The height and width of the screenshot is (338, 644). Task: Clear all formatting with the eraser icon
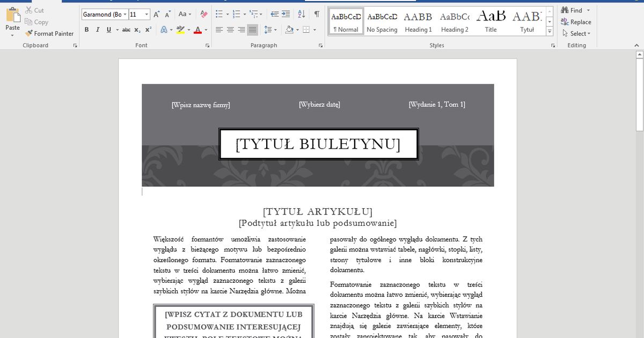pos(203,15)
